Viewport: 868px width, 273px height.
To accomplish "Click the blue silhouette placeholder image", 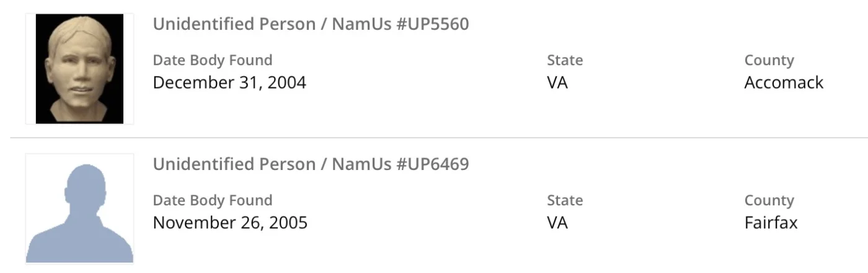I will pos(79,209).
